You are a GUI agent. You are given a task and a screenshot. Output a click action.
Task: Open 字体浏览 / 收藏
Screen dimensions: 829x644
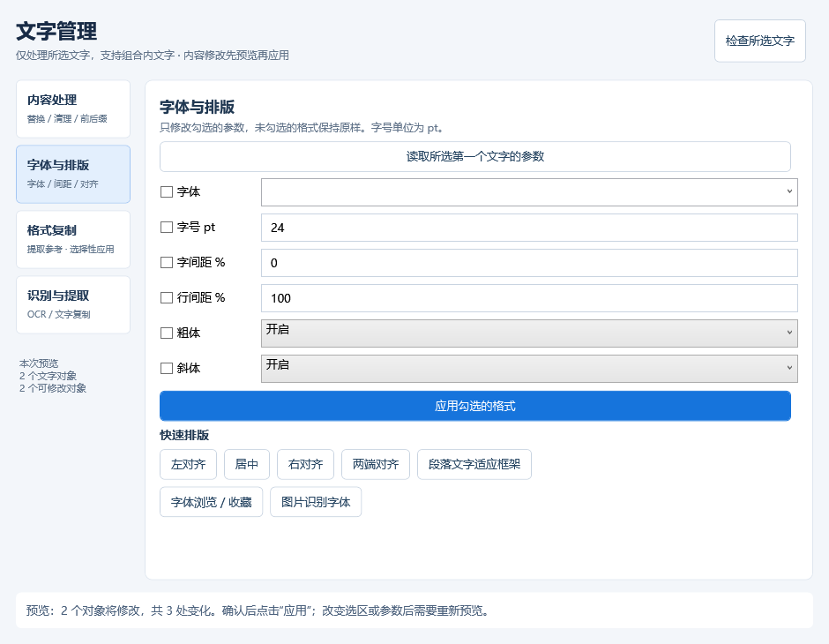tap(211, 502)
